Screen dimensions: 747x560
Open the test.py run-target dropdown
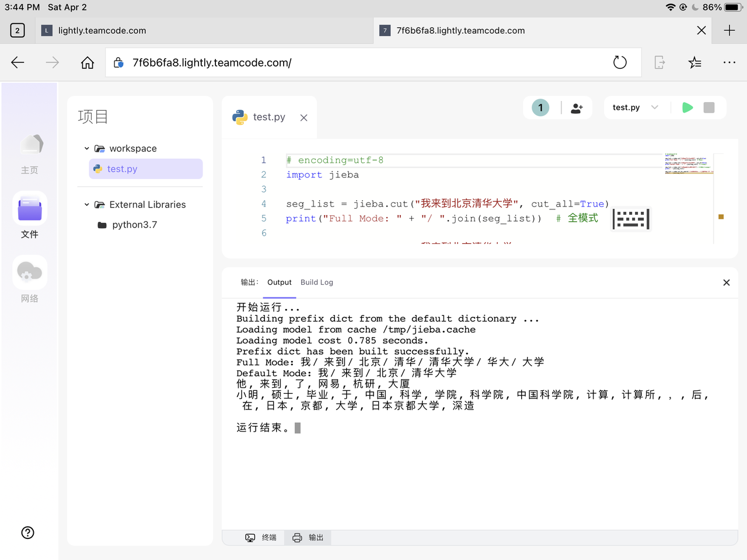[636, 107]
